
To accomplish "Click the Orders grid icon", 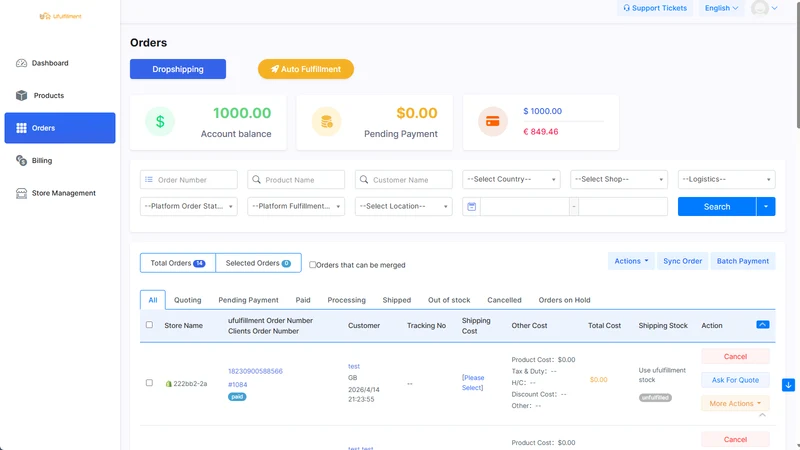I will pos(21,128).
